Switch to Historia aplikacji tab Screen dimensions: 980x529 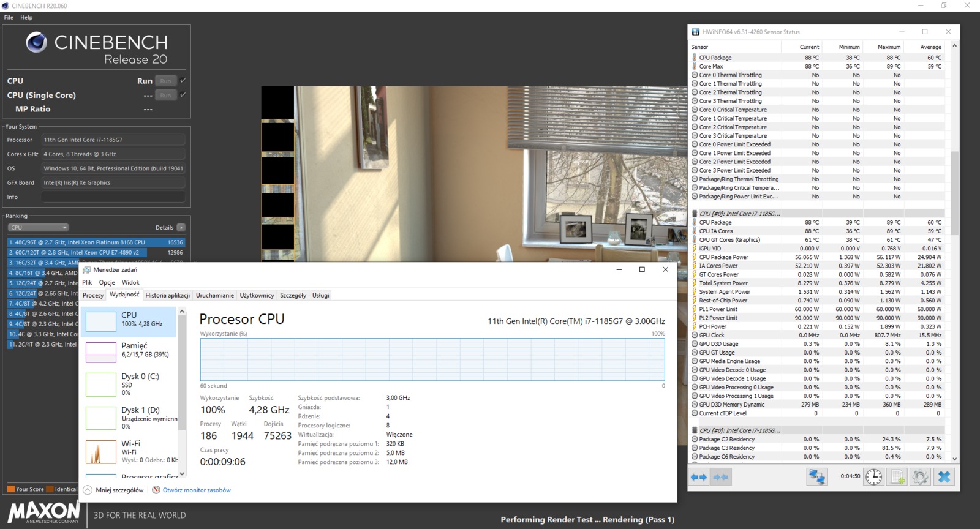pos(167,295)
